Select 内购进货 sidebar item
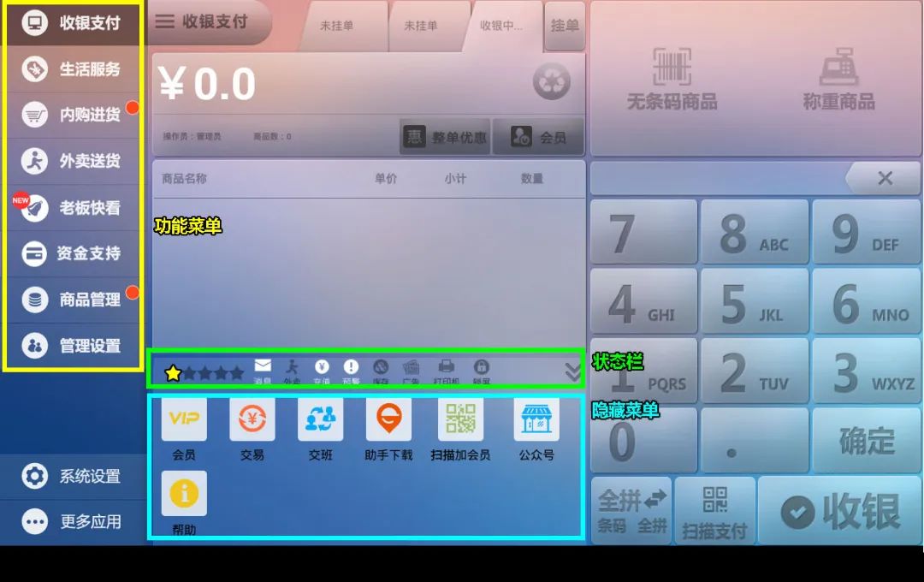924x582 pixels. click(x=73, y=115)
